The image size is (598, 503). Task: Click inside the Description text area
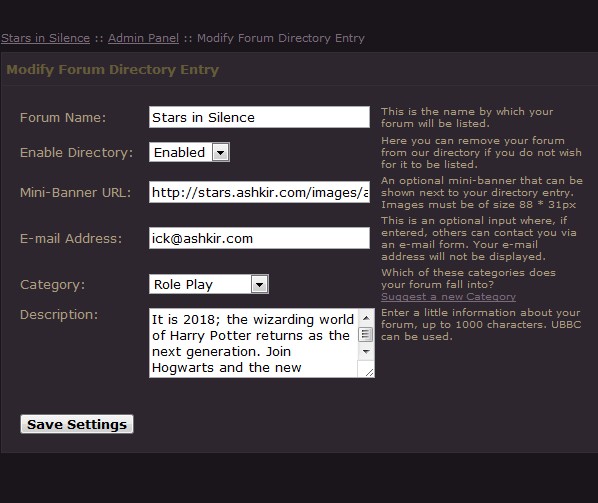253,343
